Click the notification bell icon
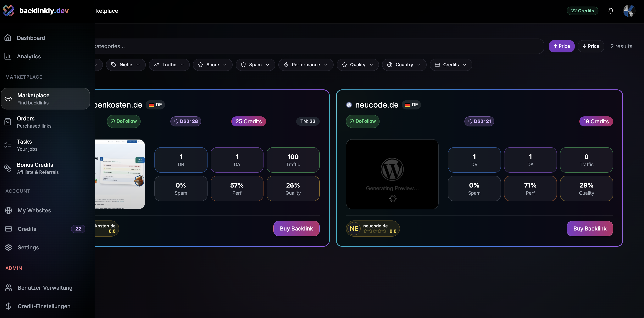This screenshot has height=318, width=644. tap(610, 11)
